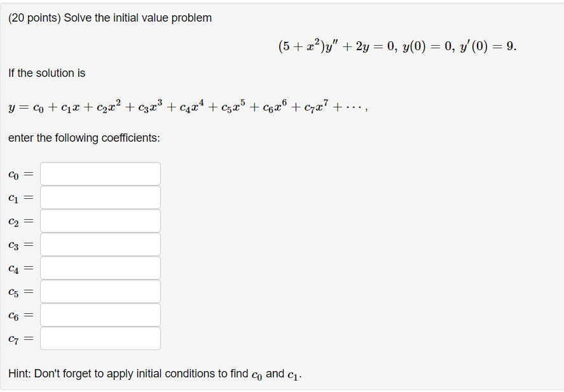Select the c2 answer box
This screenshot has width=564, height=392.
[100, 220]
